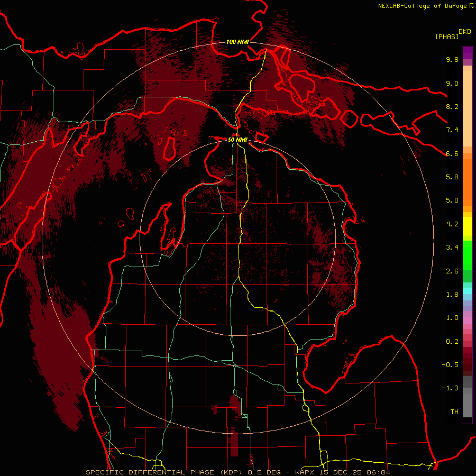Select the 9.0 legend value
The image size is (476, 476).
coord(452,84)
